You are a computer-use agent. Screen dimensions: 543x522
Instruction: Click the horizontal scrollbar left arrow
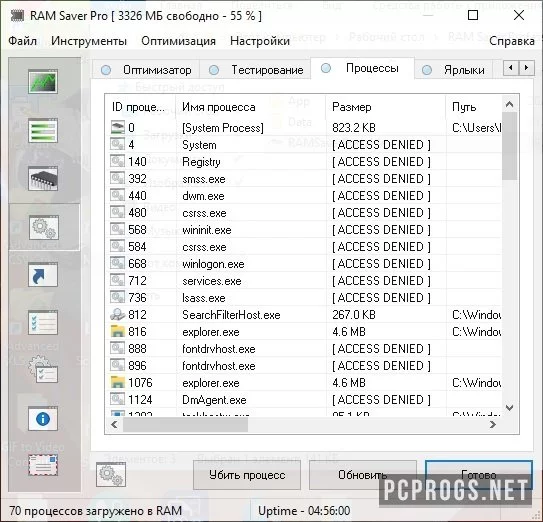(x=114, y=424)
